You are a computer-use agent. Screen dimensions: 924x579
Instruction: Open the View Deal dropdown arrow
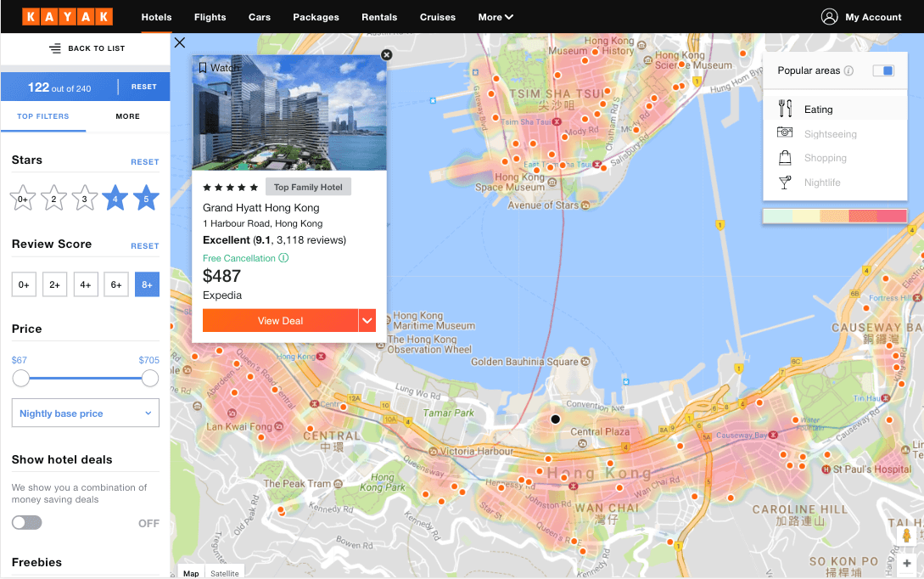coord(367,321)
